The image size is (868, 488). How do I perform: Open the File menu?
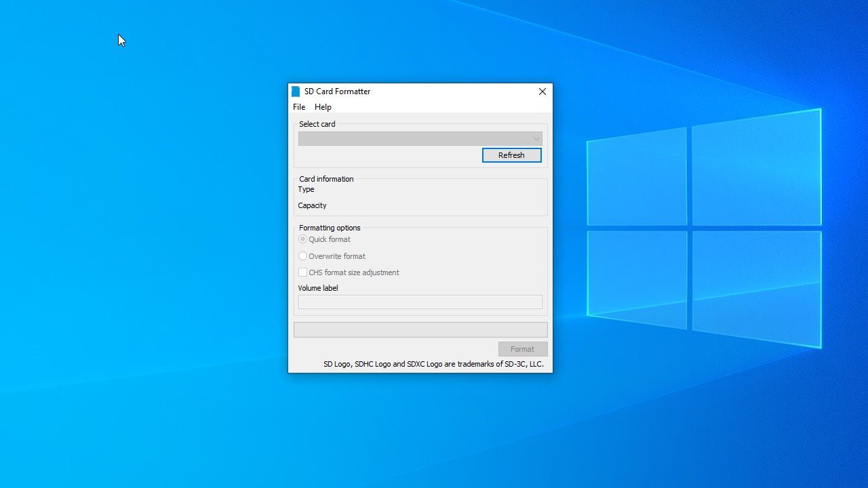click(299, 107)
